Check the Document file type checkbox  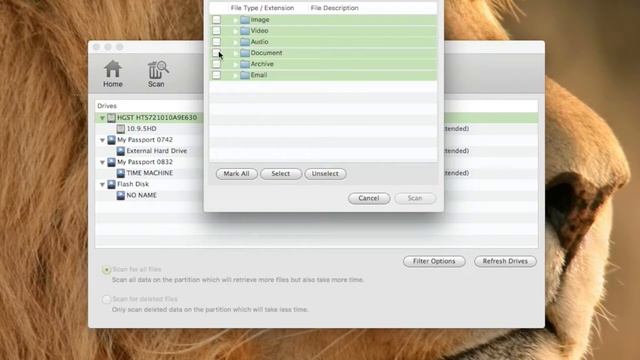216,53
